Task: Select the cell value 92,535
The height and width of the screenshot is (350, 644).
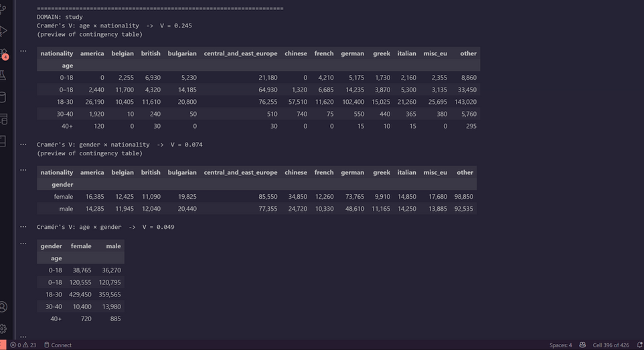Action: 464,209
